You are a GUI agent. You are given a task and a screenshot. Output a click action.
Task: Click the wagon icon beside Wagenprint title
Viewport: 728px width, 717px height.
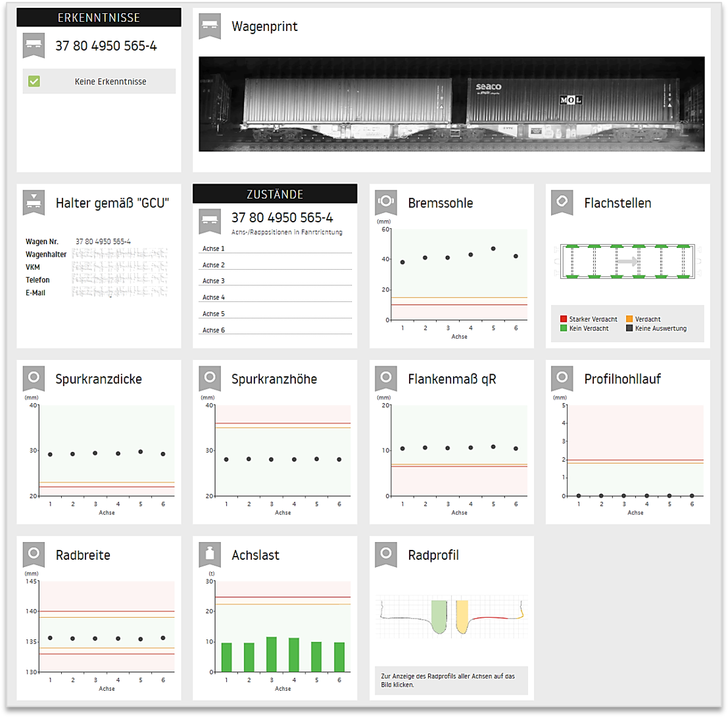[x=209, y=26]
